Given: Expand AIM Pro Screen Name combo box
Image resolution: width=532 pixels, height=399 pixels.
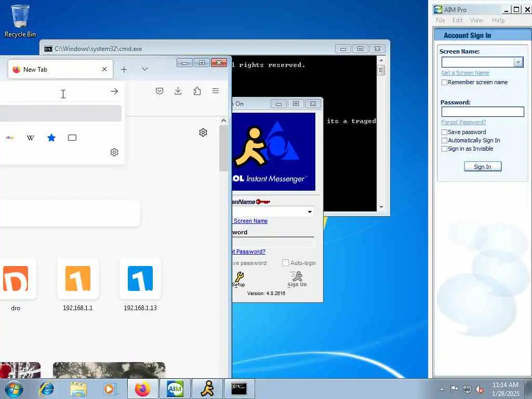Looking at the screenshot, I should (x=518, y=62).
